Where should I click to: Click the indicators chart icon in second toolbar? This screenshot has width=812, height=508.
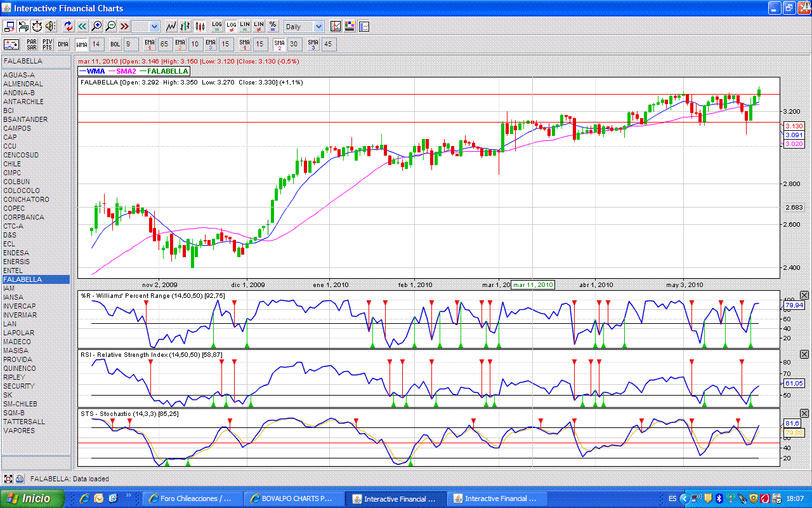(x=11, y=44)
